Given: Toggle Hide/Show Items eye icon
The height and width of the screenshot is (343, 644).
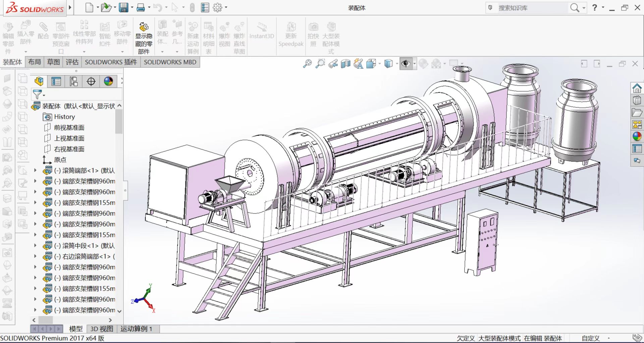Looking at the screenshot, I should pyautogui.click(x=406, y=63).
